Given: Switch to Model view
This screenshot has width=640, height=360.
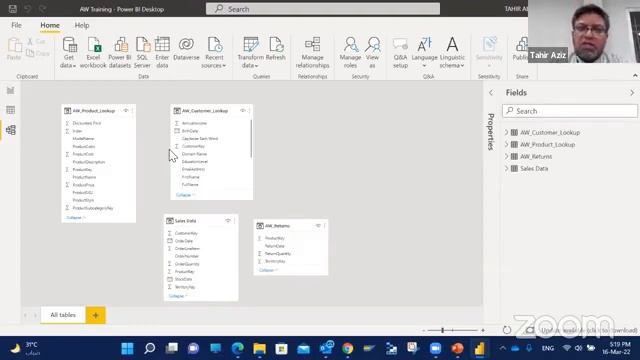Looking at the screenshot, I should pos(11,130).
